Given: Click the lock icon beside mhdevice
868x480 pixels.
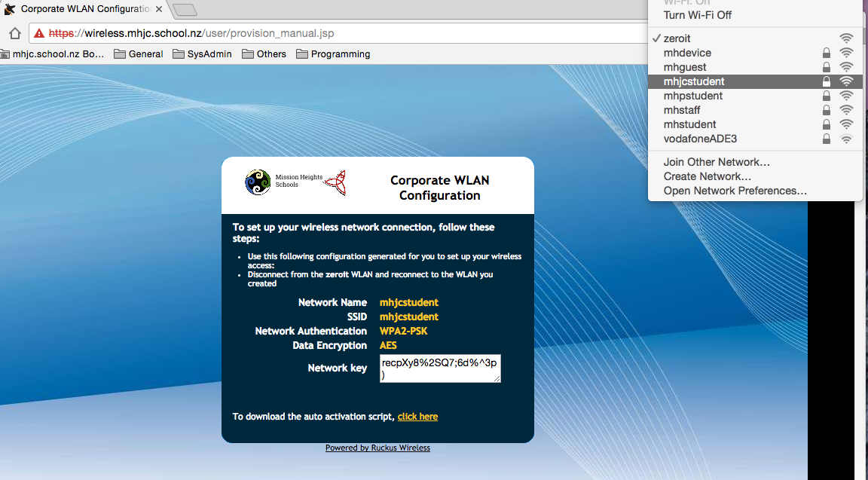Looking at the screenshot, I should [x=827, y=53].
